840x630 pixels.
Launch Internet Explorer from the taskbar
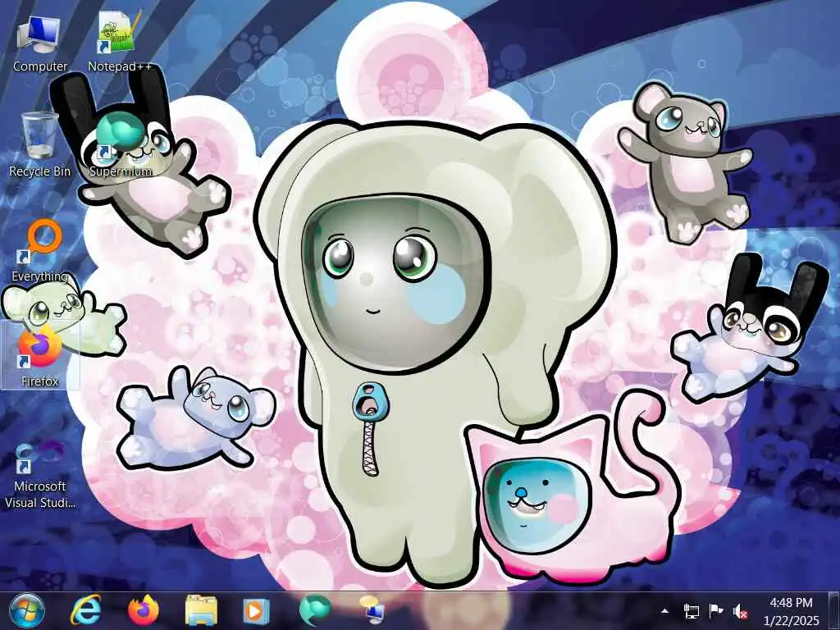(x=85, y=610)
